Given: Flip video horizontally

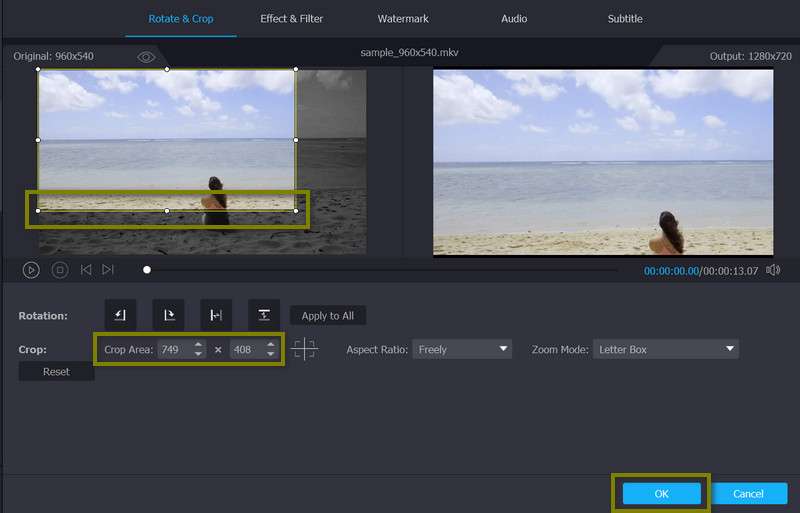Looking at the screenshot, I should [216, 315].
